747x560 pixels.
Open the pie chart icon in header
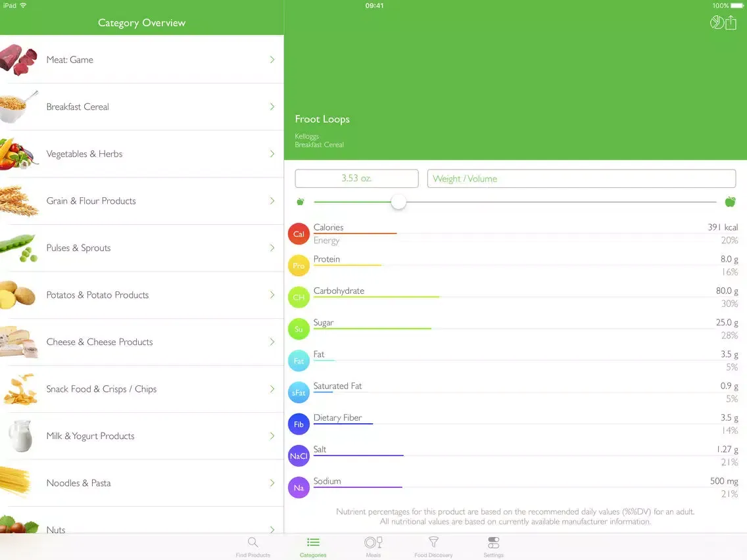point(717,22)
